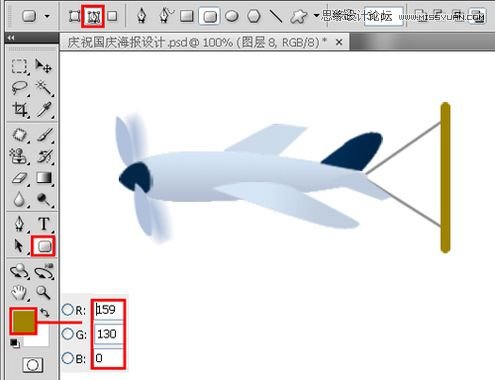Select the Rounded Rectangle tool in the toolbox
This screenshot has width=495, height=380.
[44, 246]
